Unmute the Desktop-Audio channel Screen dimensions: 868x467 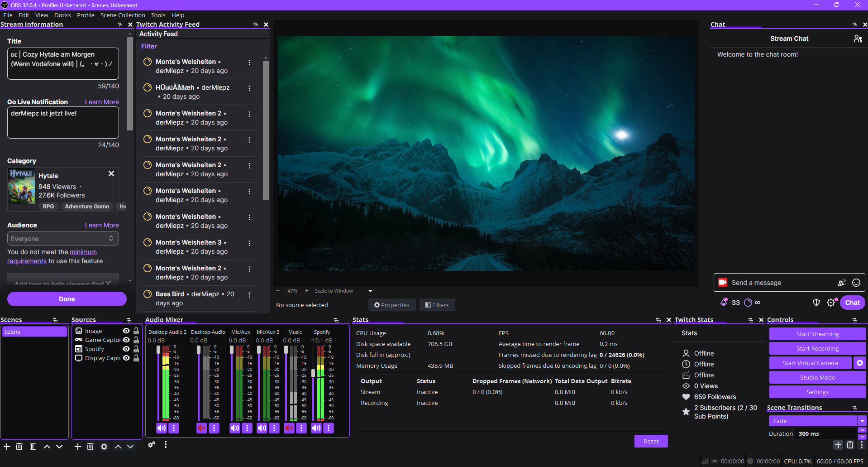click(202, 428)
